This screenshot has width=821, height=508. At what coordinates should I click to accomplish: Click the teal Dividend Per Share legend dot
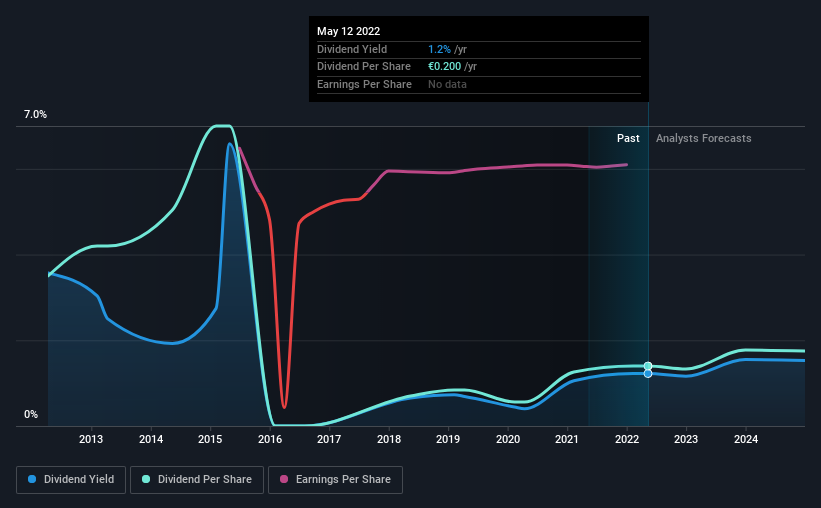coord(146,479)
